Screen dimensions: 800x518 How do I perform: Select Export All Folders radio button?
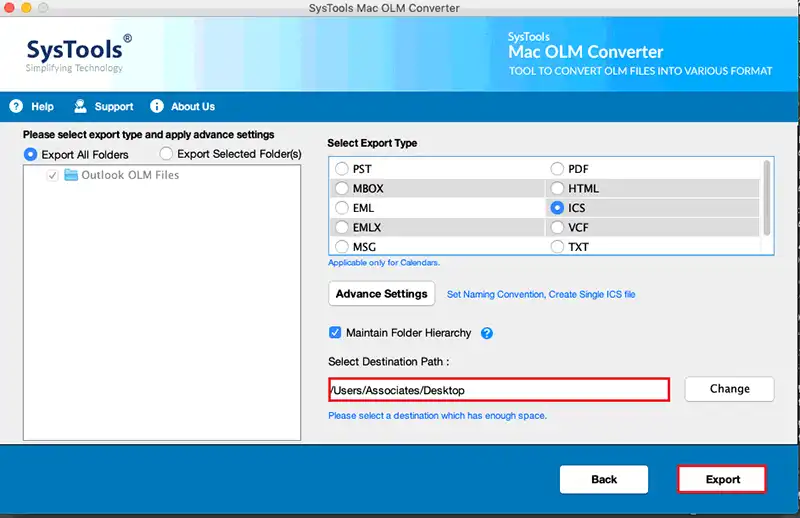[31, 154]
